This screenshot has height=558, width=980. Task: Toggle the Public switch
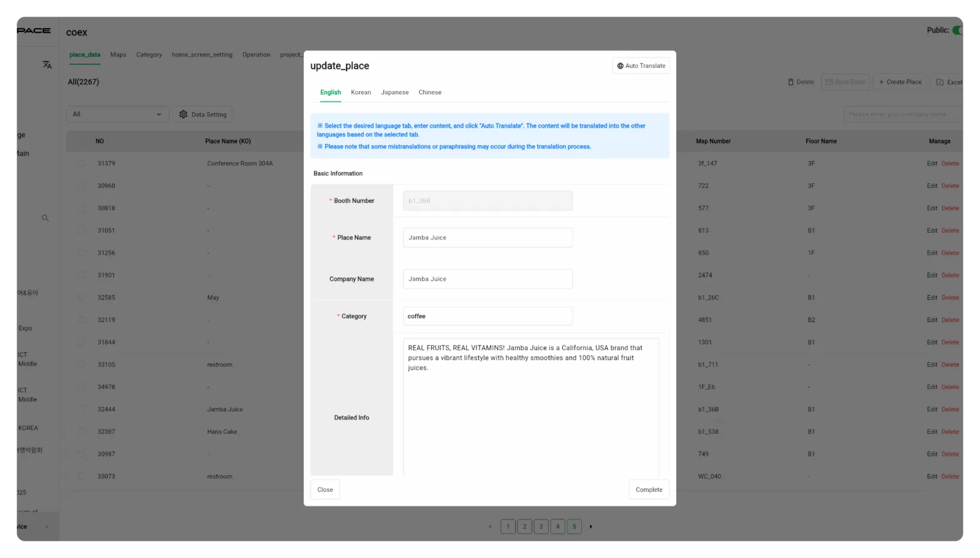pyautogui.click(x=957, y=30)
